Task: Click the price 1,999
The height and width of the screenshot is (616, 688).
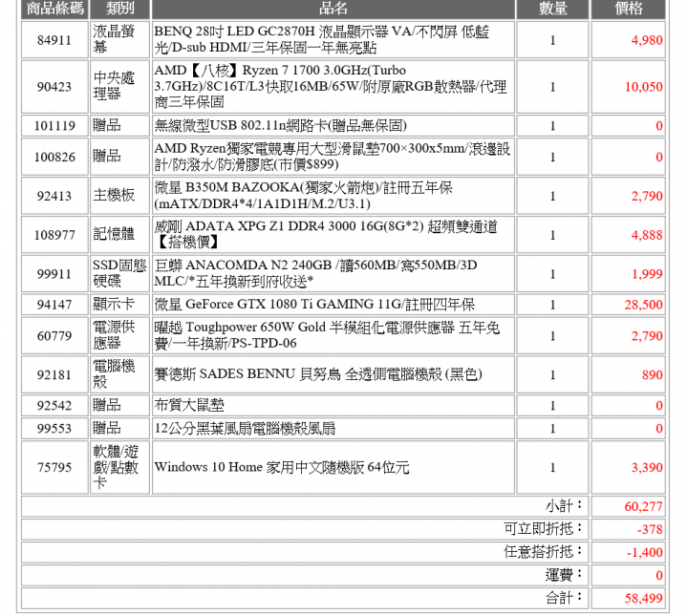Action: point(646,274)
